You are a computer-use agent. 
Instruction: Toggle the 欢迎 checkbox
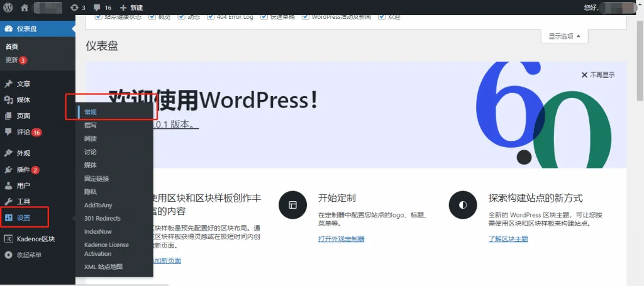click(x=382, y=17)
